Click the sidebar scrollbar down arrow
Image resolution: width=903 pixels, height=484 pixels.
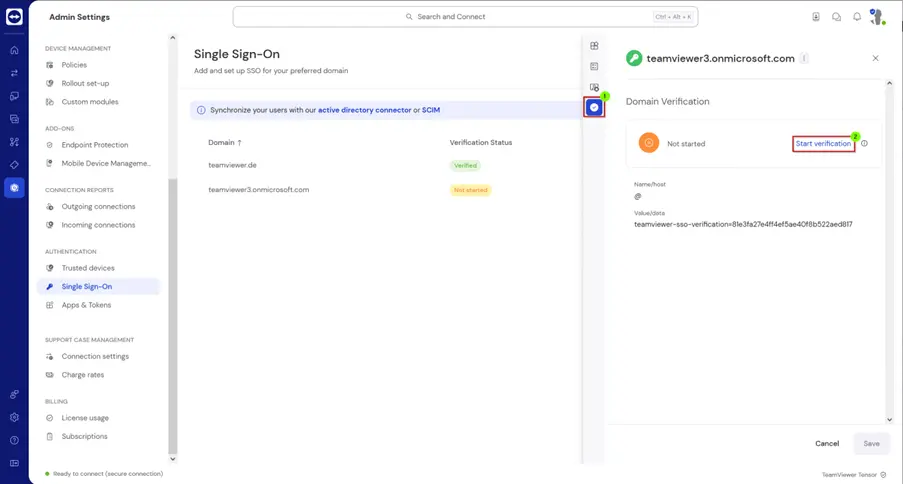[x=172, y=459]
